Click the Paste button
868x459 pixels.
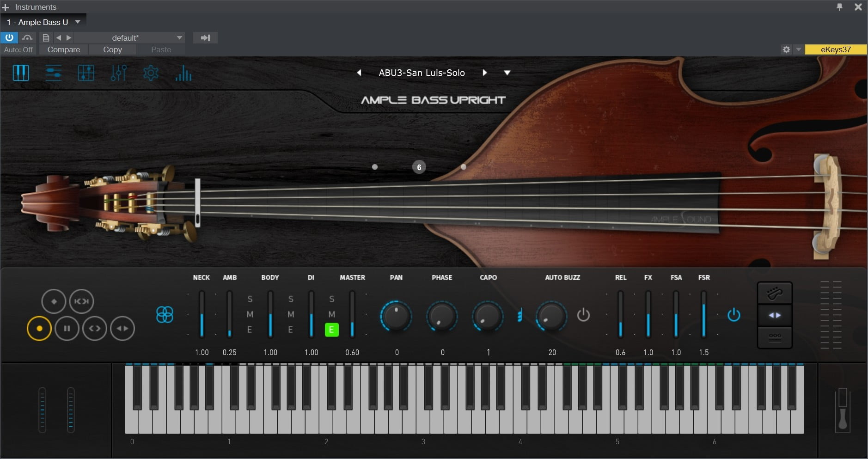161,49
